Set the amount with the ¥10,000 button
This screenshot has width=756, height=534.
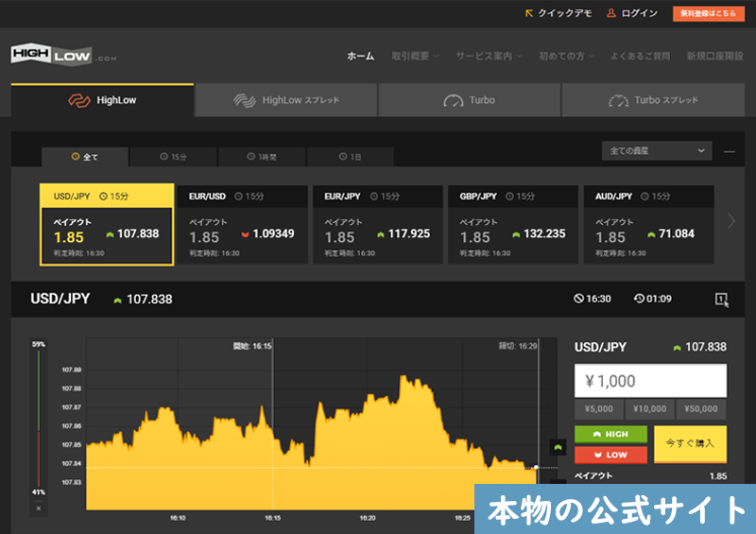(650, 409)
